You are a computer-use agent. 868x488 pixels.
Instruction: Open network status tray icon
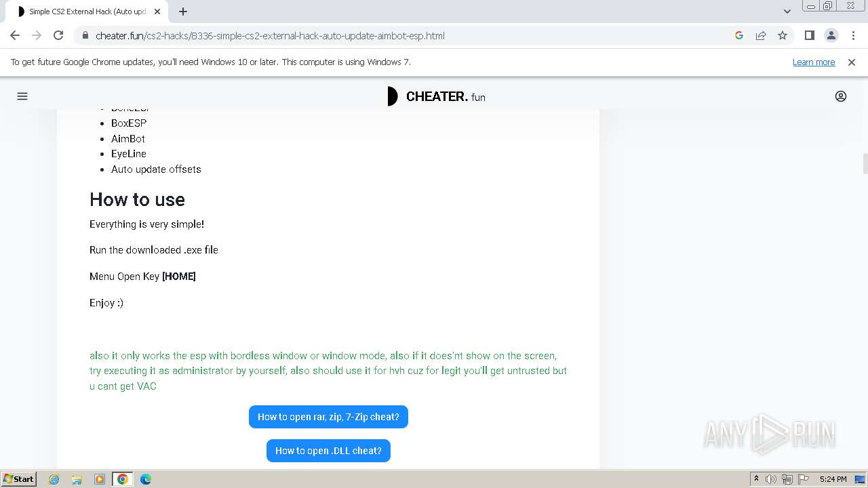pyautogui.click(x=787, y=479)
